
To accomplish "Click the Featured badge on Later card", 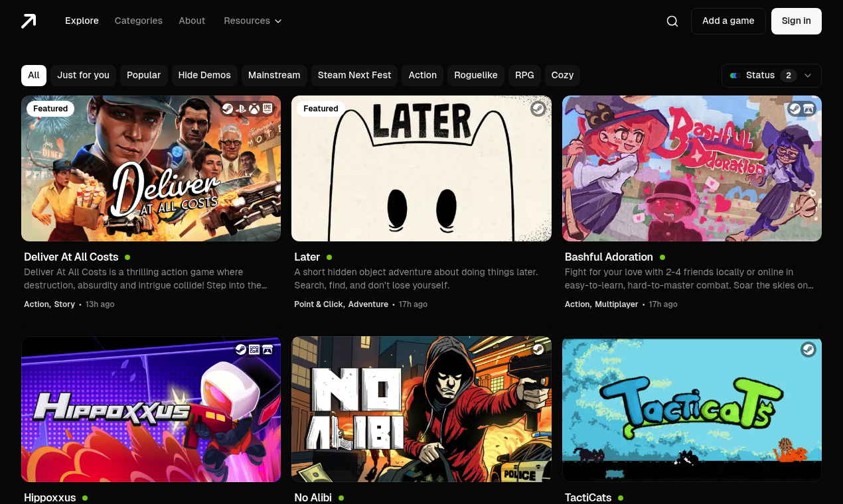I will [x=321, y=109].
